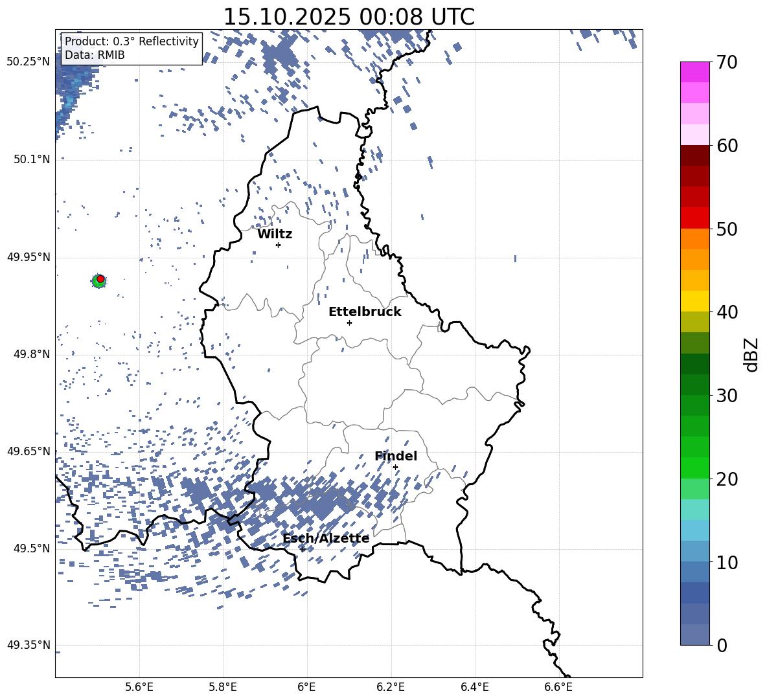Pick the orange colorbar segment just below 50
767x700 pixels.
pos(694,239)
